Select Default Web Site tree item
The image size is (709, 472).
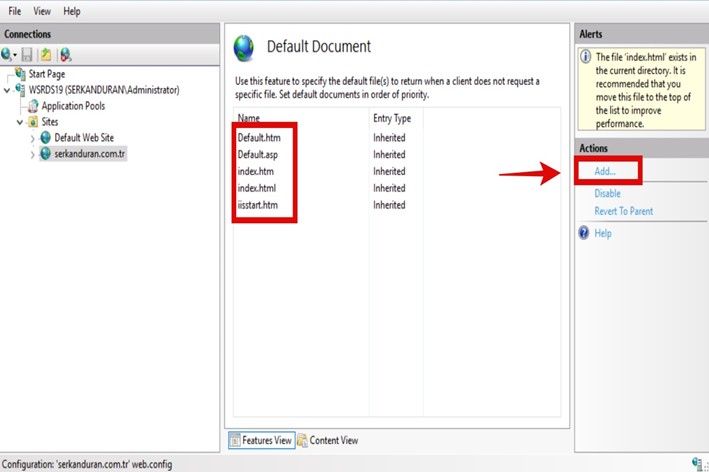pyautogui.click(x=84, y=137)
